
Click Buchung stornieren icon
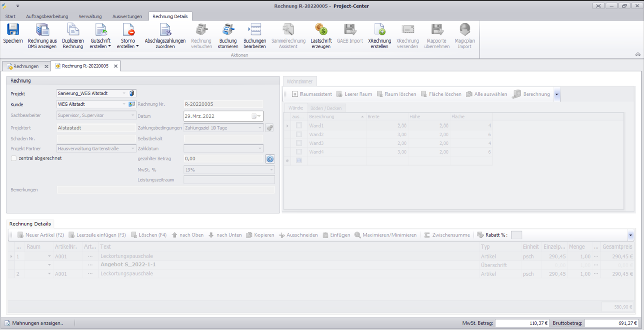[x=228, y=30]
